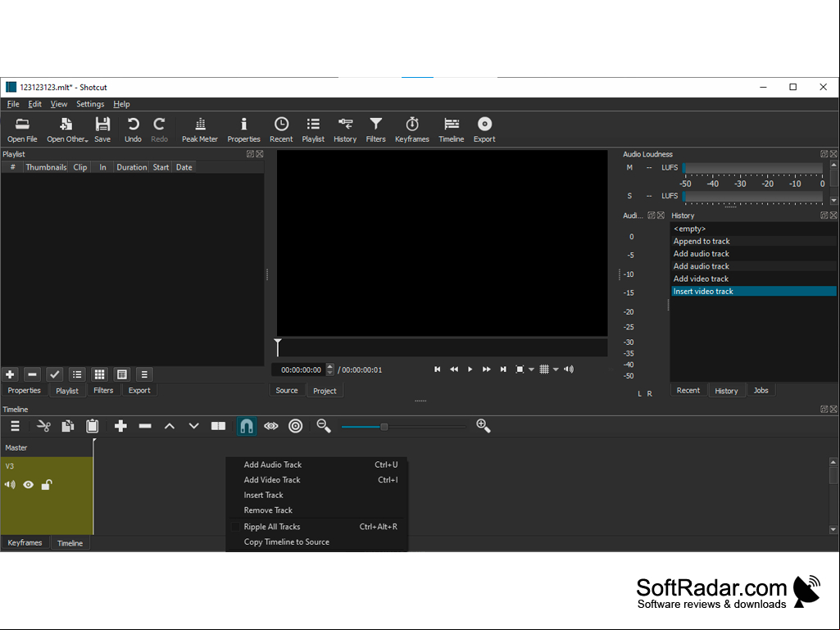Click the player scrub bar playhead
Screen dimensions: 840x630
point(278,347)
